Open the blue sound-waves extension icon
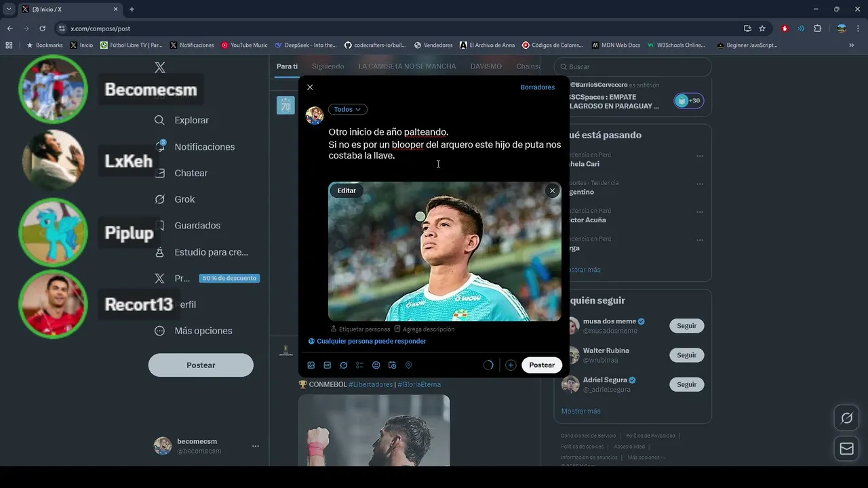Viewport: 868px width, 488px height. (x=801, y=28)
